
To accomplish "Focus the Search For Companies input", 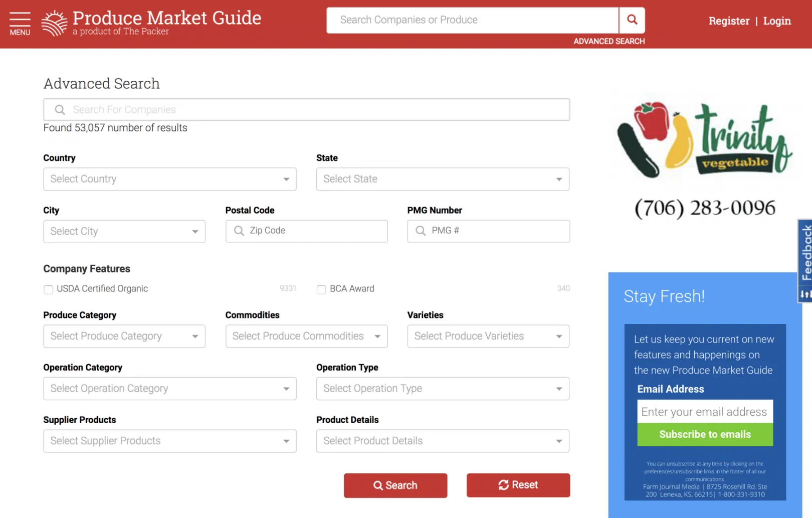I will [x=306, y=109].
